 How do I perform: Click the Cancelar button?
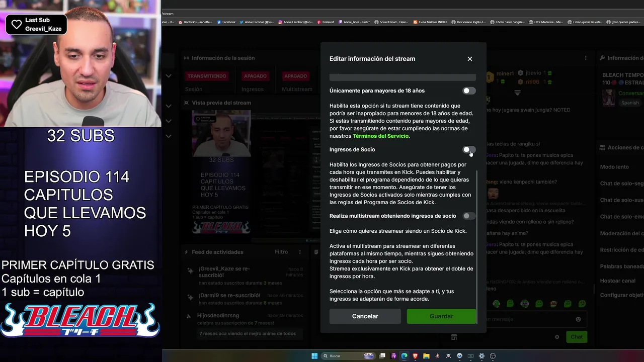pyautogui.click(x=365, y=316)
